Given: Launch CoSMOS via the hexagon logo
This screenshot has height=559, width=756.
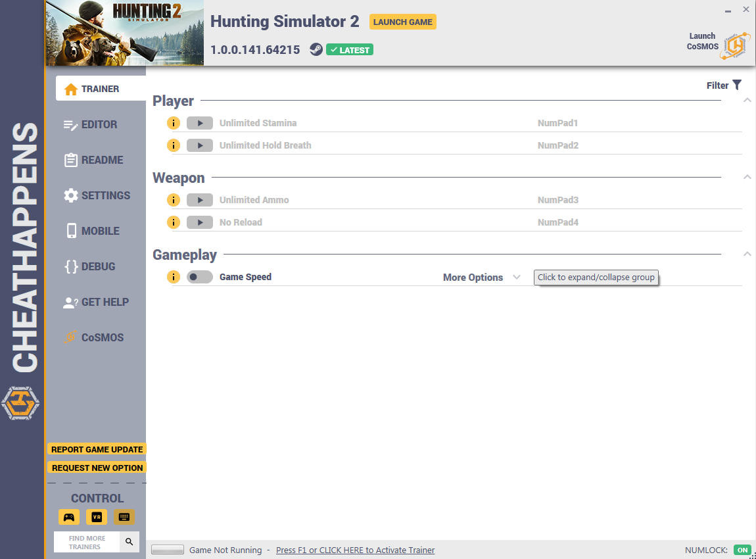Looking at the screenshot, I should coord(735,46).
